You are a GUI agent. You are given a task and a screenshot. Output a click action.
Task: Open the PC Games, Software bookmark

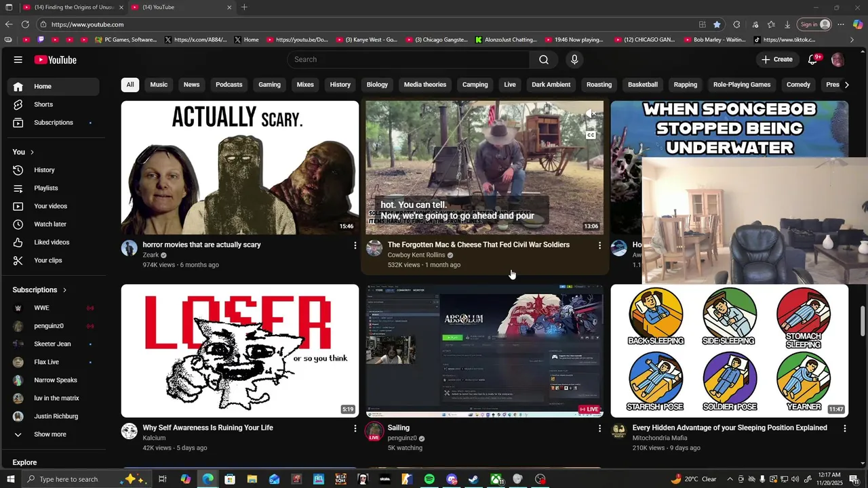(x=126, y=40)
